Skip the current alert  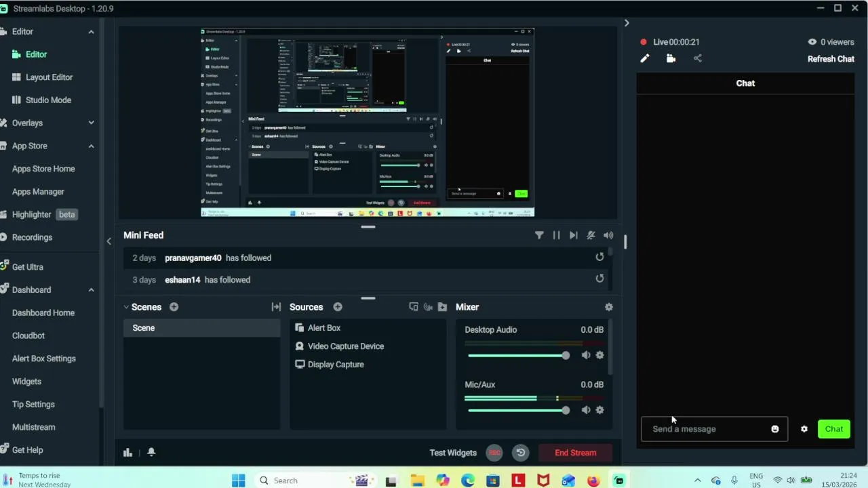(574, 235)
